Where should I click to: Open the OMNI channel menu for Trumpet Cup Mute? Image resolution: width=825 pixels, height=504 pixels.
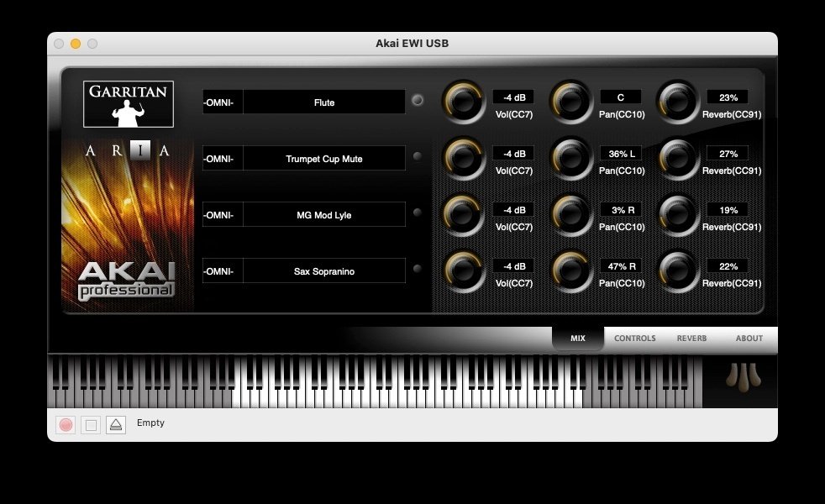(x=223, y=159)
